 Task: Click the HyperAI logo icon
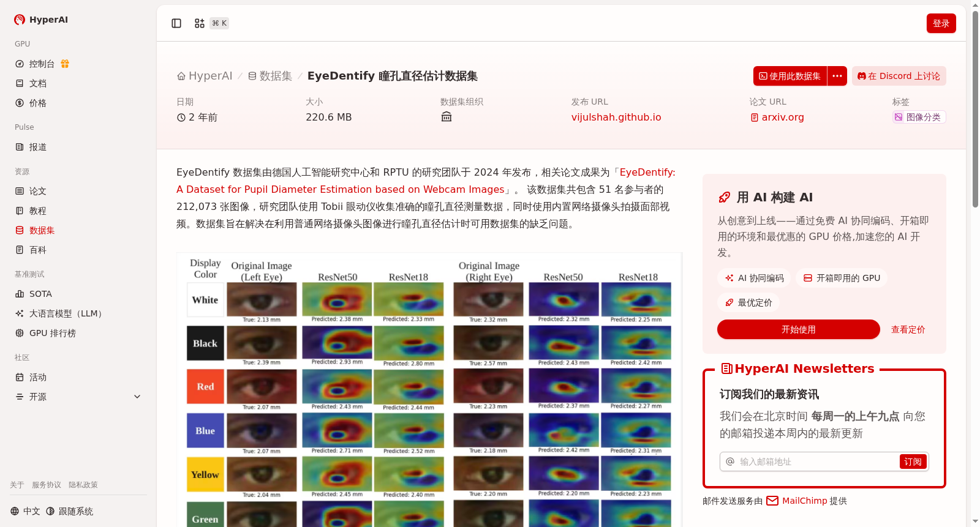20,20
